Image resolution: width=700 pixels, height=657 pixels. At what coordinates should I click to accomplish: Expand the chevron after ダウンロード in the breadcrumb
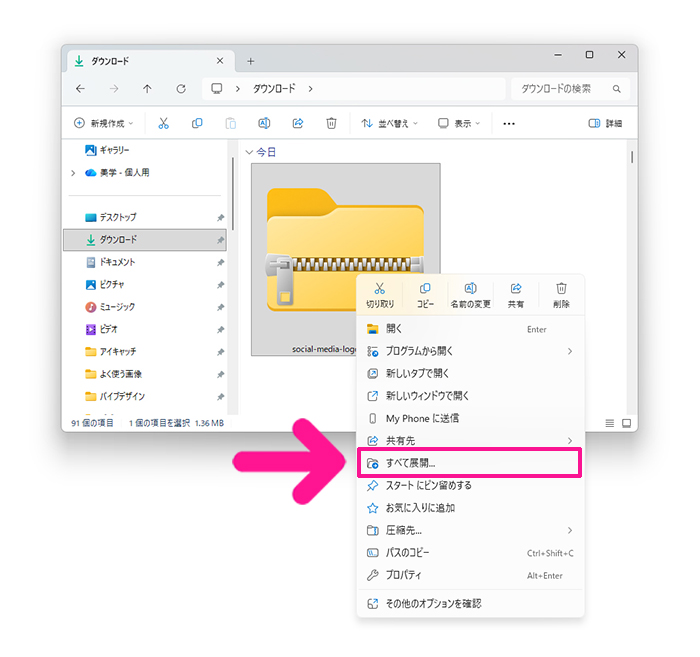(310, 89)
